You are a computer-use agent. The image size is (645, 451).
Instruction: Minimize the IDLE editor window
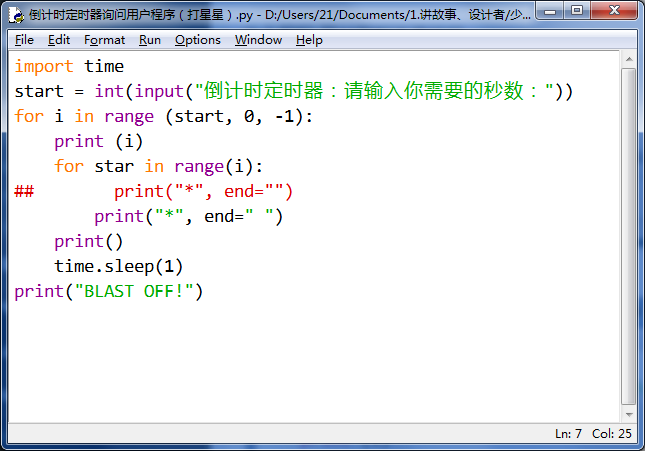(x=550, y=11)
